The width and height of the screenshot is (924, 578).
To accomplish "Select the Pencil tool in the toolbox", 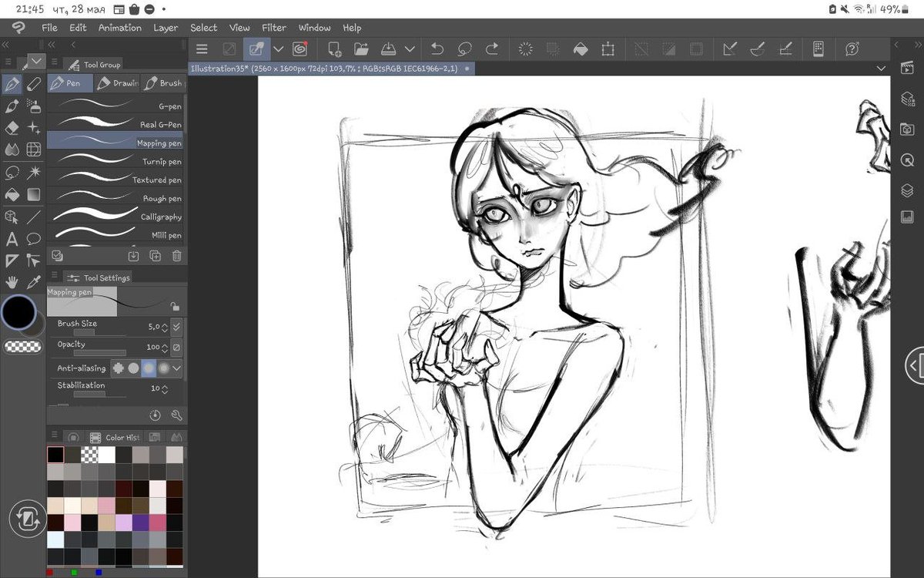I will pyautogui.click(x=34, y=84).
